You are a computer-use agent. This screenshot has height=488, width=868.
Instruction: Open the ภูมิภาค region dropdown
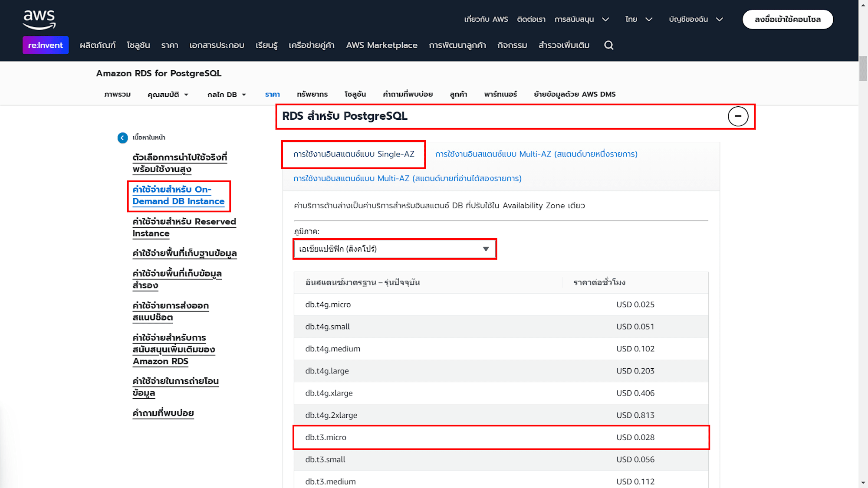[395, 249]
